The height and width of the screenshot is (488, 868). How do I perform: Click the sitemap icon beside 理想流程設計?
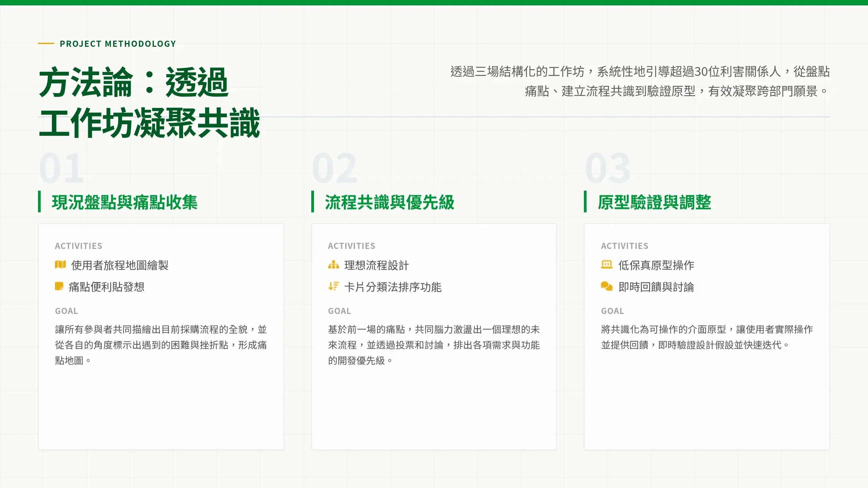point(333,265)
